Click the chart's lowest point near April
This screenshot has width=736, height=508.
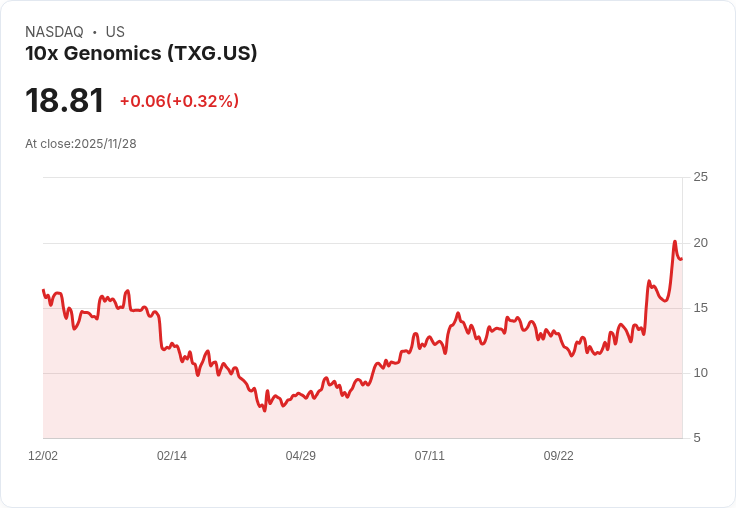(265, 411)
